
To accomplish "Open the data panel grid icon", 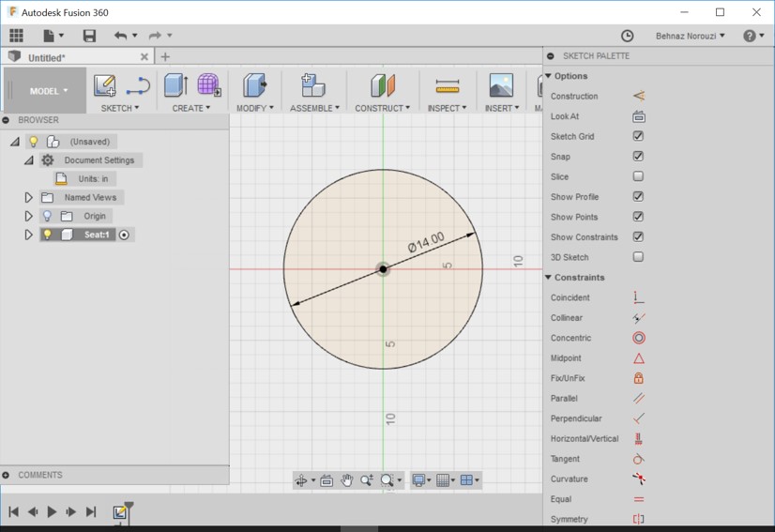I will pos(16,35).
